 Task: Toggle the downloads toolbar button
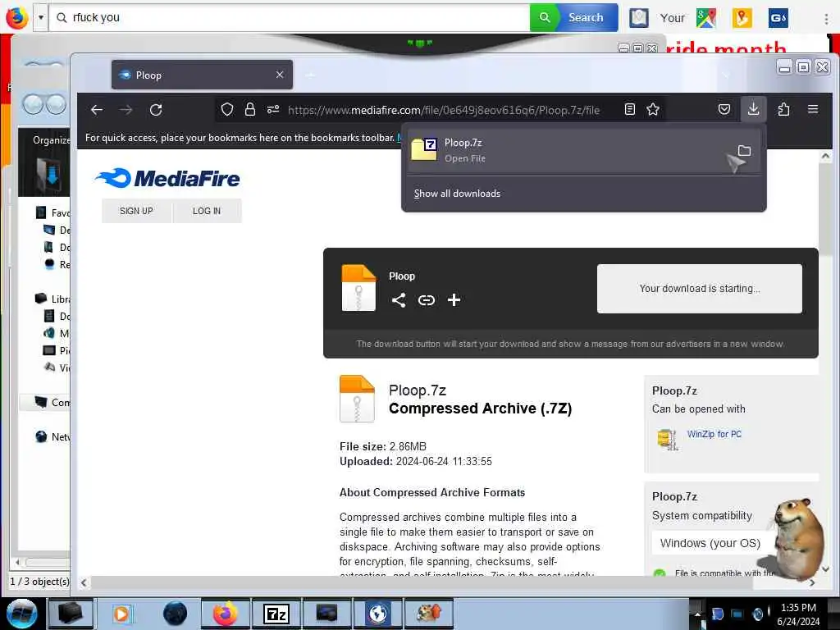[x=753, y=109]
